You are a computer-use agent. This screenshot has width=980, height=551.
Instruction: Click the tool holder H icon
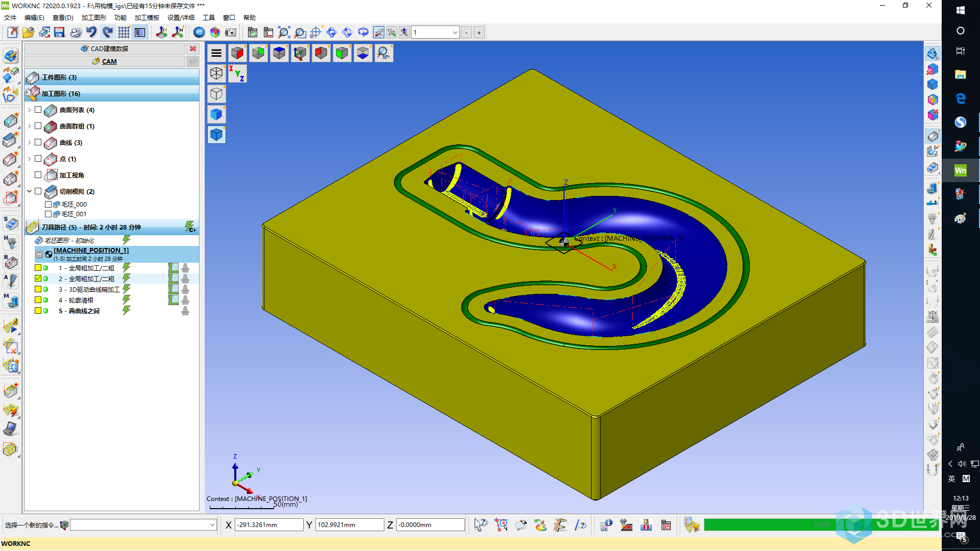click(x=11, y=242)
